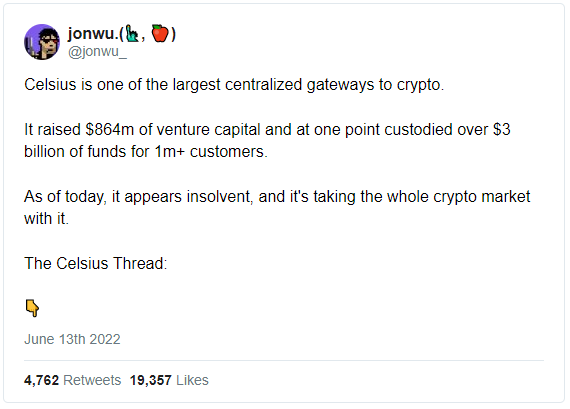Click the closing parenthesis after apple emoji
The width and height of the screenshot is (570, 409).
[x=173, y=34]
